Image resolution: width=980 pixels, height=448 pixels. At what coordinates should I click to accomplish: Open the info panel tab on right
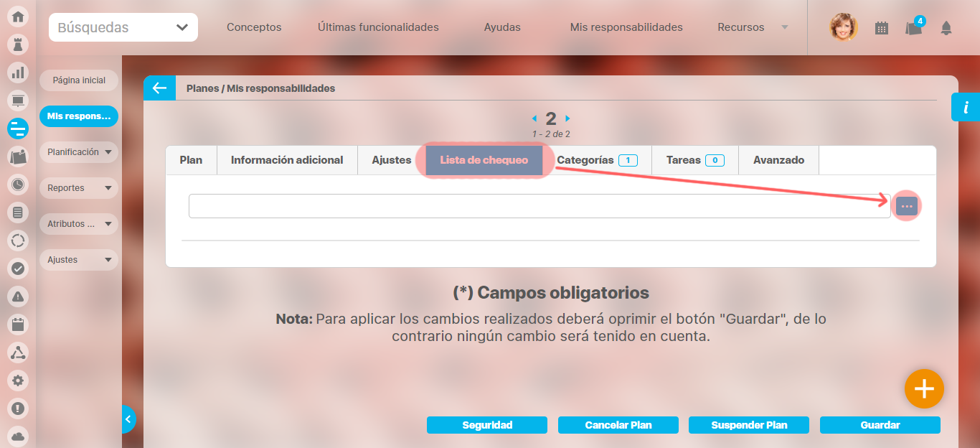[x=966, y=108]
